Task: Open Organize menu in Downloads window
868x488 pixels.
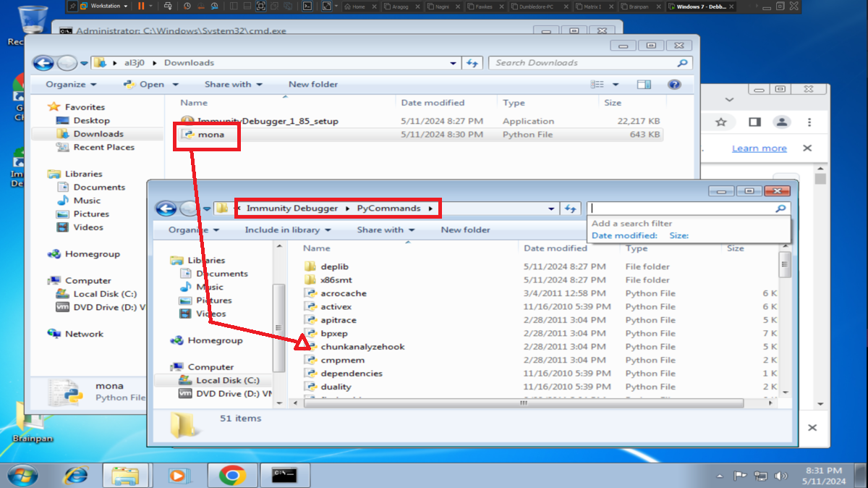Action: (x=71, y=85)
